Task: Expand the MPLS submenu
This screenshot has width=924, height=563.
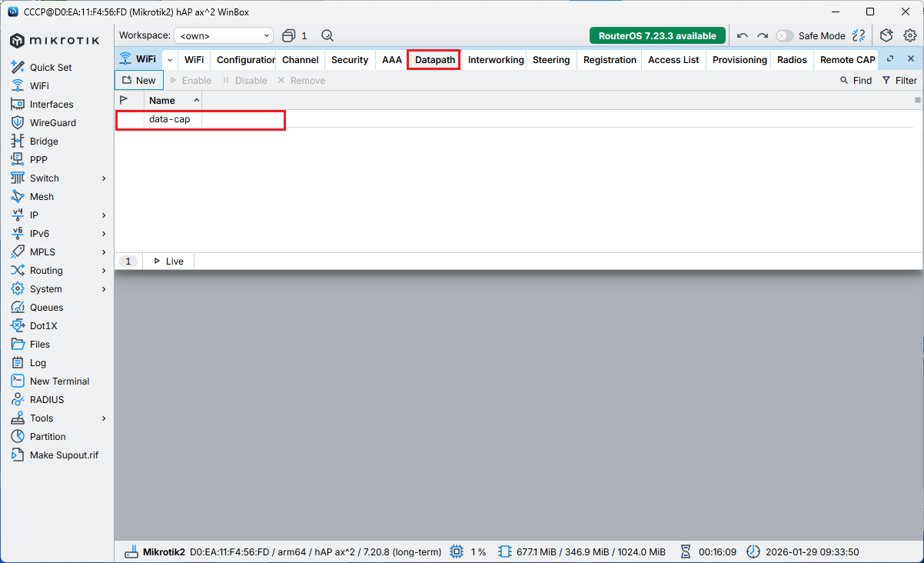Action: (x=104, y=252)
